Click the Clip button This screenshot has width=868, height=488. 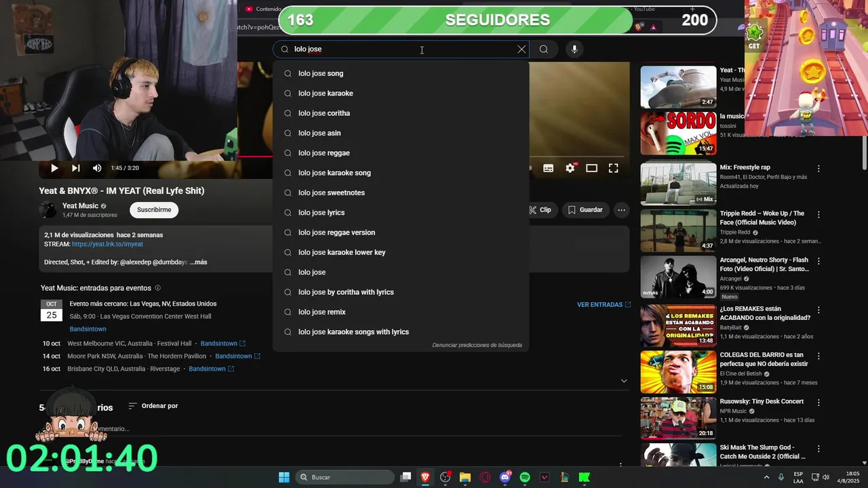click(x=542, y=210)
